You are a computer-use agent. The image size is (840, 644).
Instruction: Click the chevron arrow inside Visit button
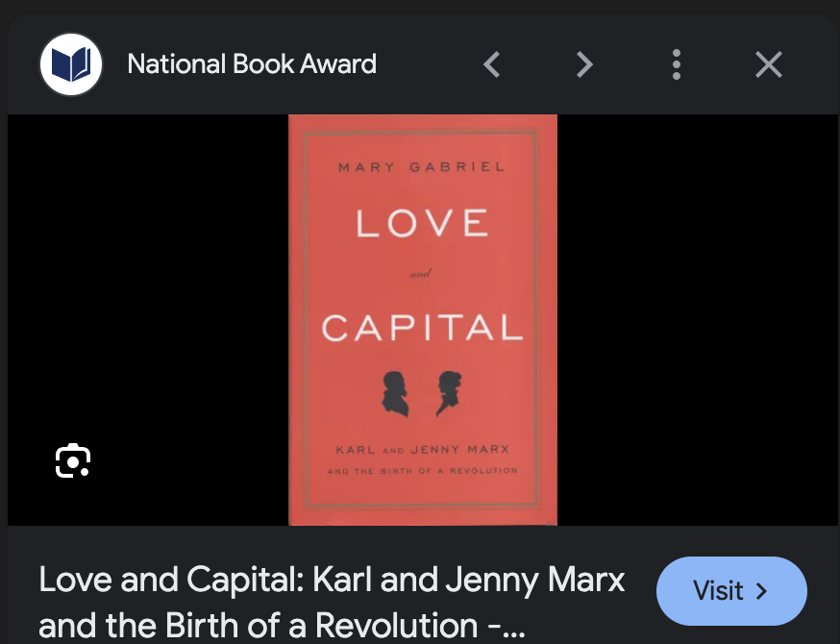761,591
